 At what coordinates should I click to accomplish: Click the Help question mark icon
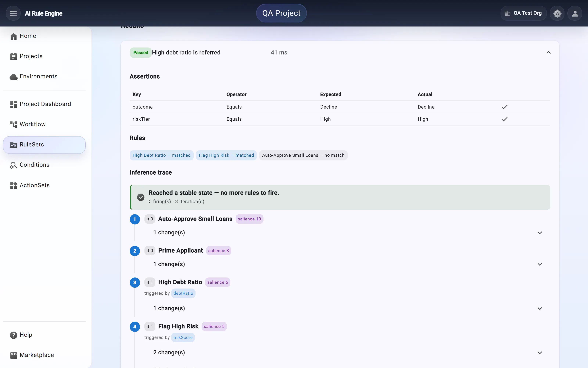(13, 335)
